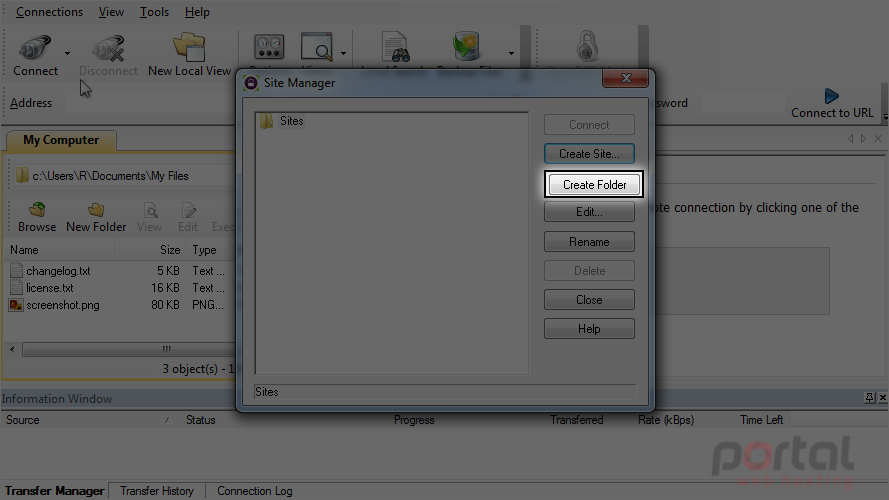The height and width of the screenshot is (500, 889).
Task: Switch to the Transfer History tab
Action: [x=156, y=491]
